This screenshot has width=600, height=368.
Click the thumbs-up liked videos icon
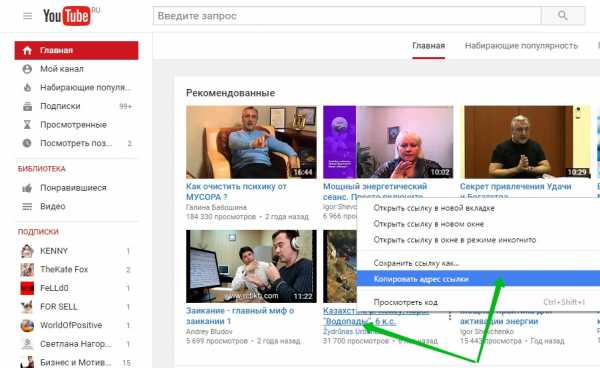point(27,188)
